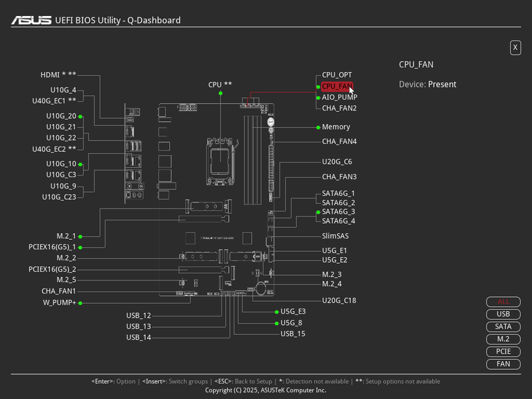Screen dimensions: 532x399
Task: Select the CHA_FAN1 header label
Action: tap(59, 292)
